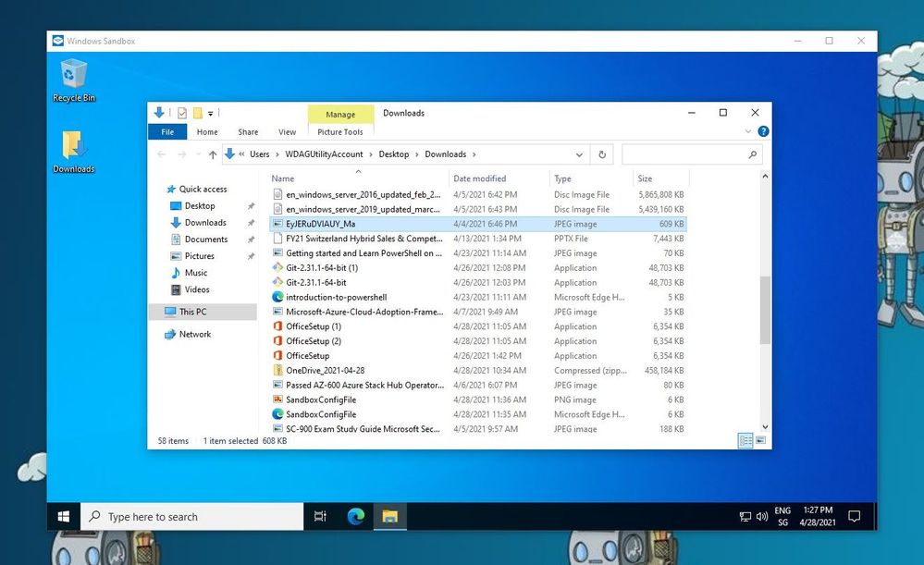This screenshot has width=924, height=565.
Task: Go up one folder level
Action: click(x=213, y=154)
